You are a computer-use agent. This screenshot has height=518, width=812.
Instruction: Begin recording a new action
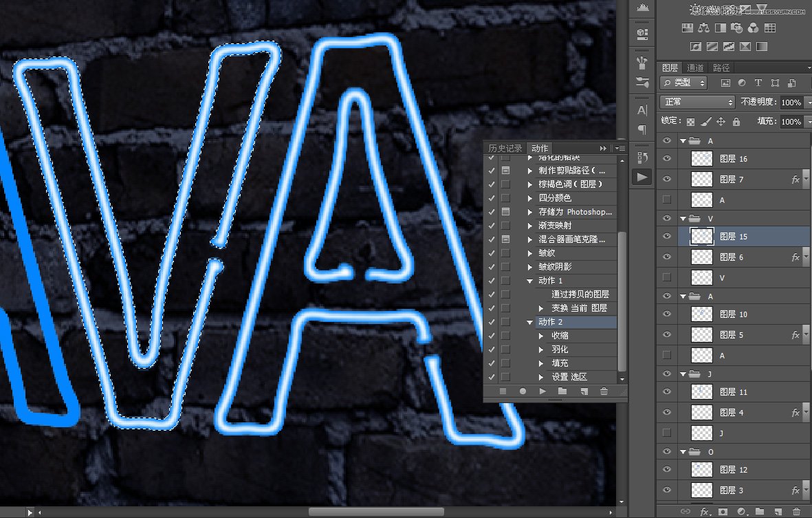522,391
